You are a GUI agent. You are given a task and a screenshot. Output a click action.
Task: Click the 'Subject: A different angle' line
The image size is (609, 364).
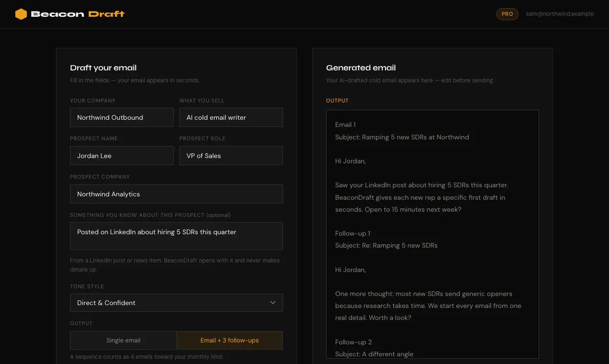tap(374, 354)
